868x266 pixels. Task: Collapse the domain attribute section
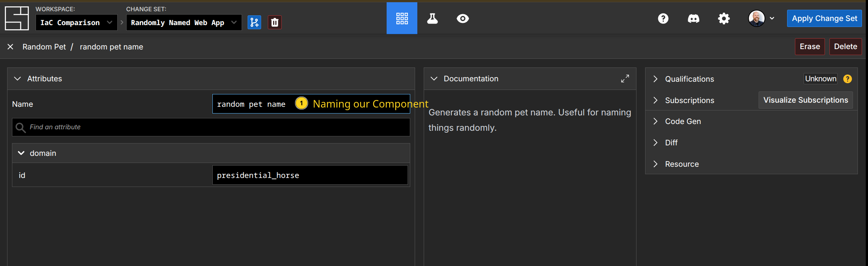tap(21, 153)
